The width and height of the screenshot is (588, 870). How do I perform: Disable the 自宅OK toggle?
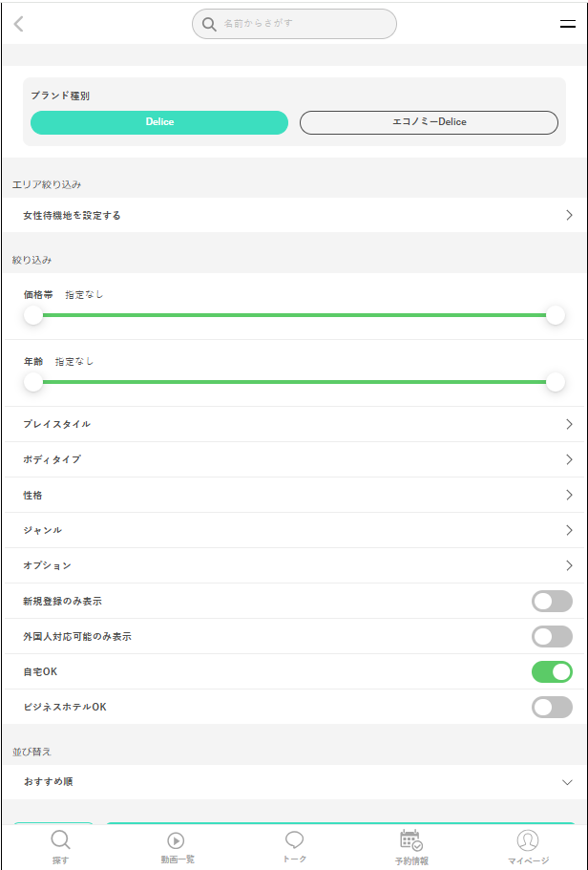(x=552, y=671)
